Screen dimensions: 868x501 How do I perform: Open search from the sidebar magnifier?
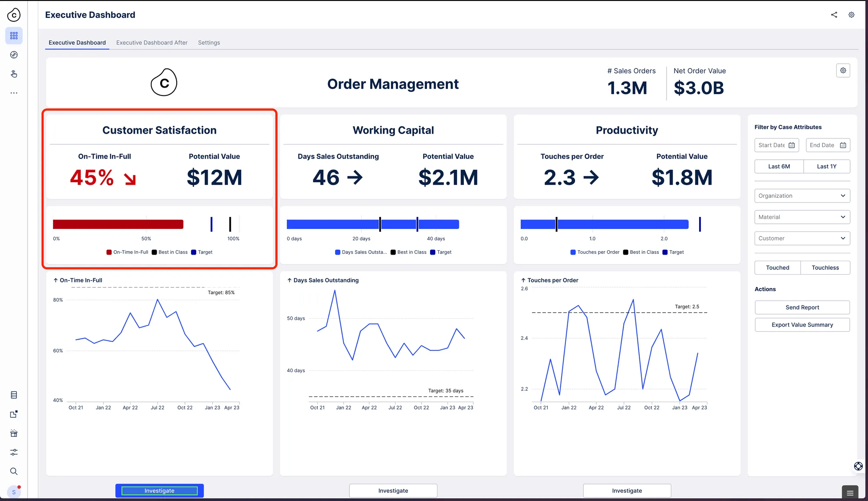(14, 471)
